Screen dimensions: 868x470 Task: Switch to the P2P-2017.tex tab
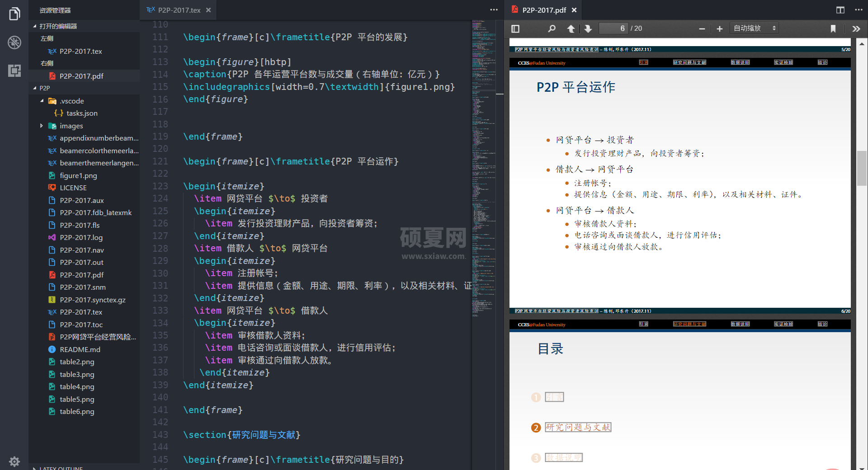[x=179, y=10]
